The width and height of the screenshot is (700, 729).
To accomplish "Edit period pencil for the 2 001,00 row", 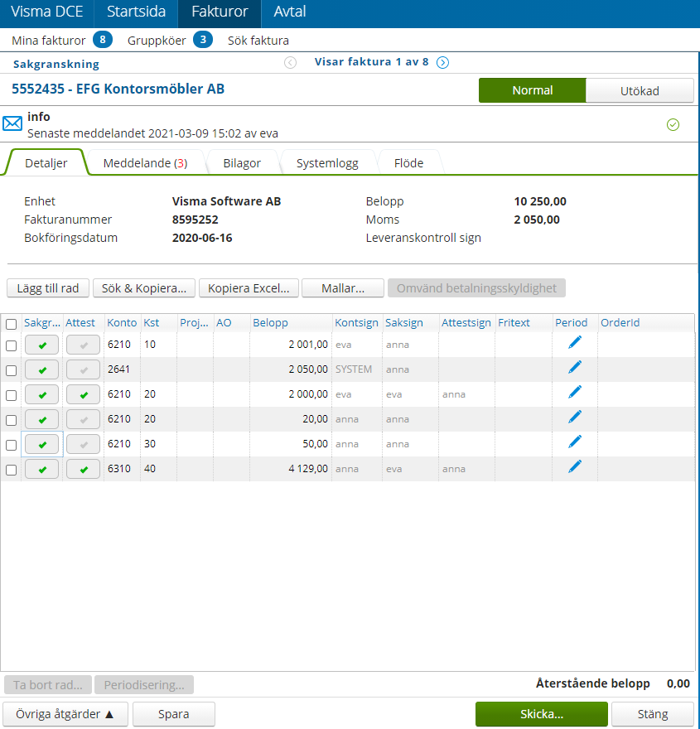I will pyautogui.click(x=575, y=343).
